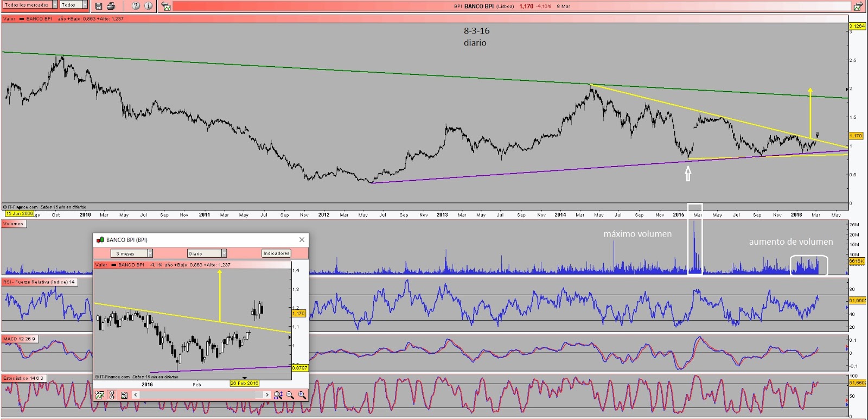The width and height of the screenshot is (868, 420).
Task: Click the print chart icon
Action: click(111, 6)
